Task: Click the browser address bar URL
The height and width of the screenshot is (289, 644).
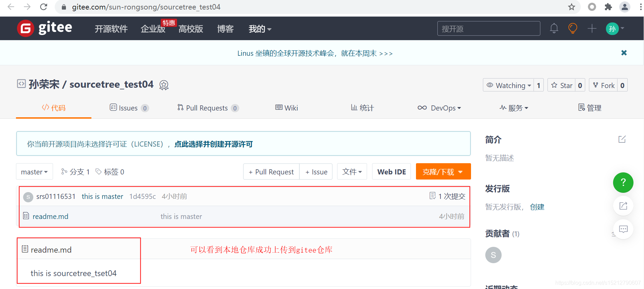Action: 146,7
